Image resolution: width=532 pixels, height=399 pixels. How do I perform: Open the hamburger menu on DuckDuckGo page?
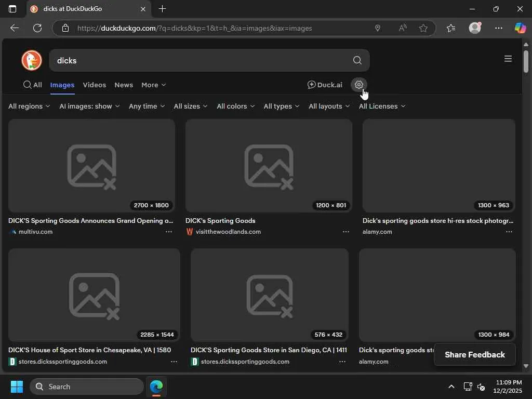(508, 59)
